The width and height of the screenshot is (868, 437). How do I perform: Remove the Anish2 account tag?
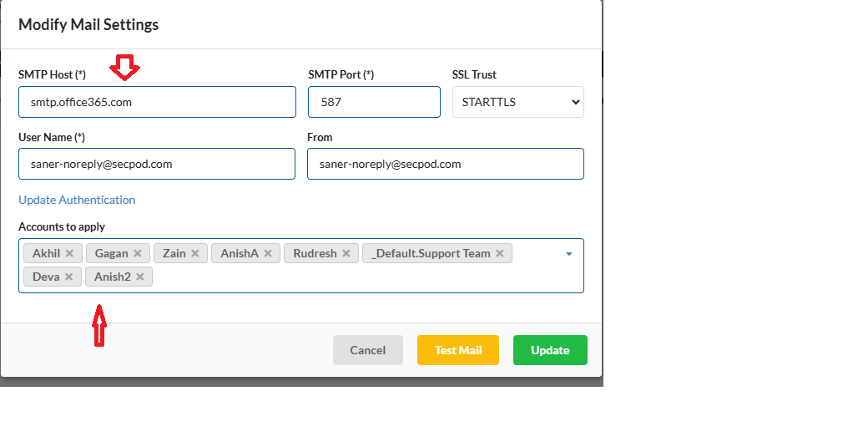[x=140, y=277]
